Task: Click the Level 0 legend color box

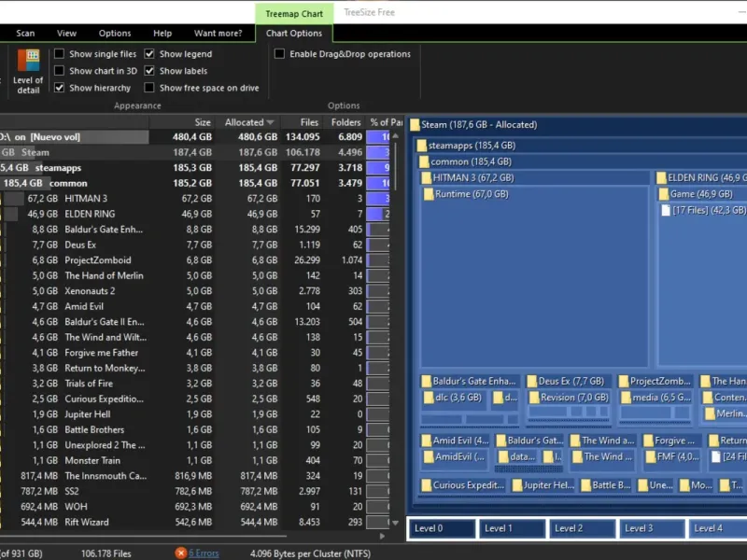Action: click(442, 528)
